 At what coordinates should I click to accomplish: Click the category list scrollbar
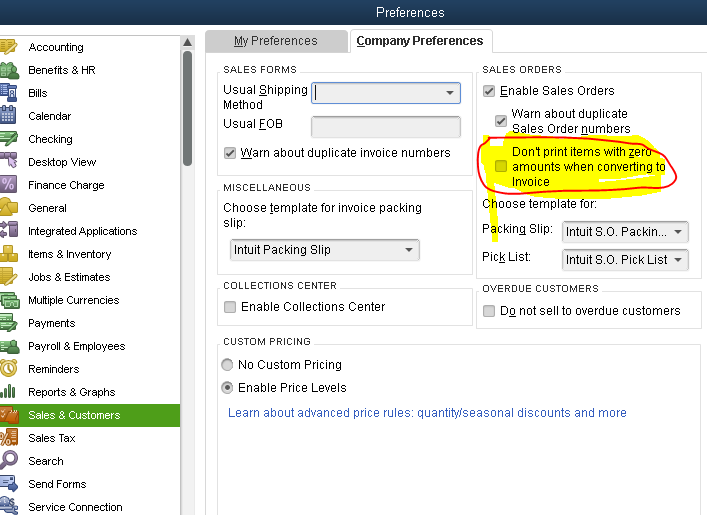pyautogui.click(x=187, y=100)
